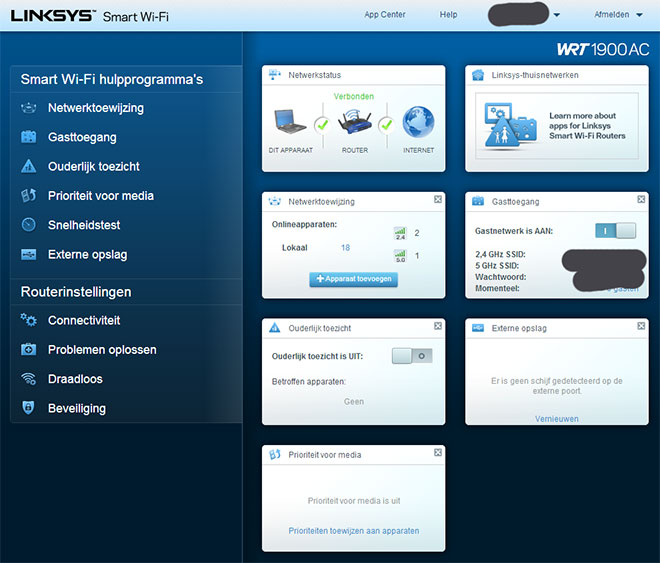Click the online device count 18

pyautogui.click(x=346, y=247)
